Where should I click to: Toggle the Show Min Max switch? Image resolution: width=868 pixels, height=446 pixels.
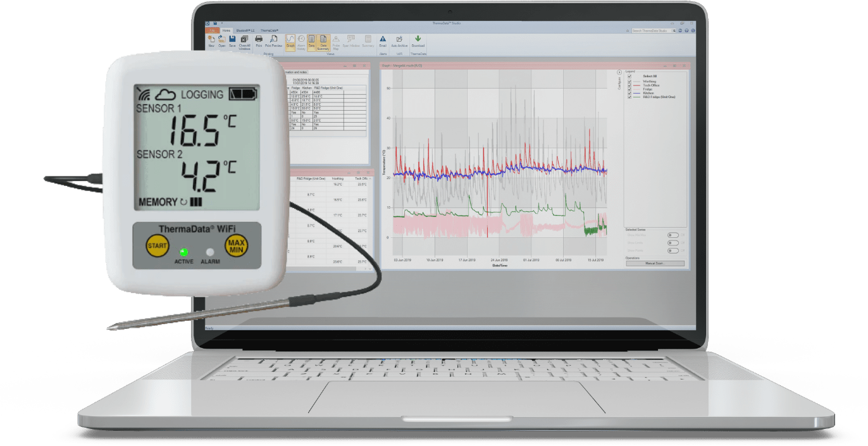[x=673, y=235]
